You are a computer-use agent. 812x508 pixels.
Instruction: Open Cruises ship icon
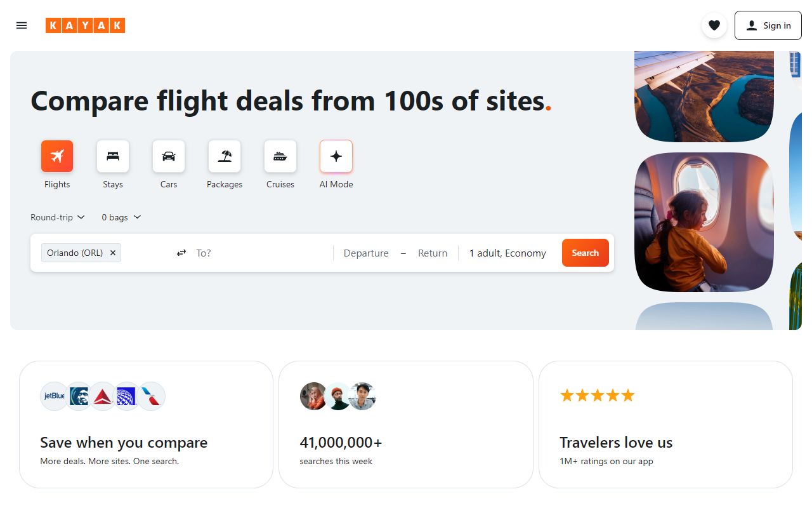click(x=280, y=156)
